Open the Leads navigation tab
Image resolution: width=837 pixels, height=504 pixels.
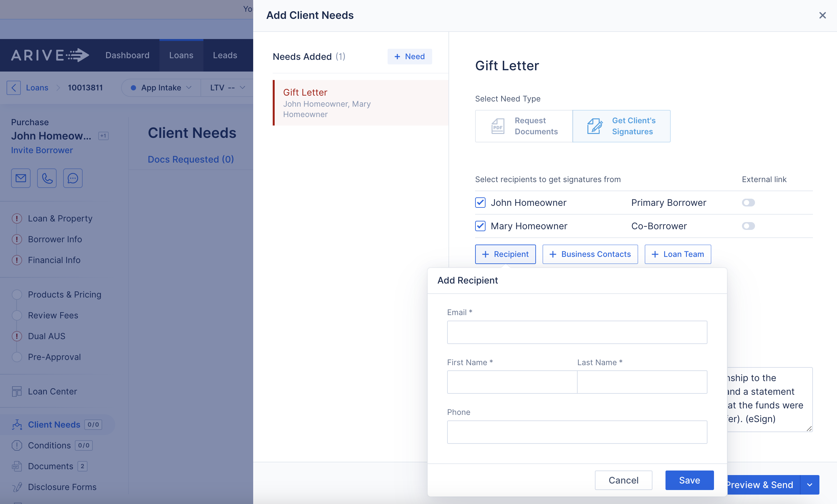tap(225, 55)
